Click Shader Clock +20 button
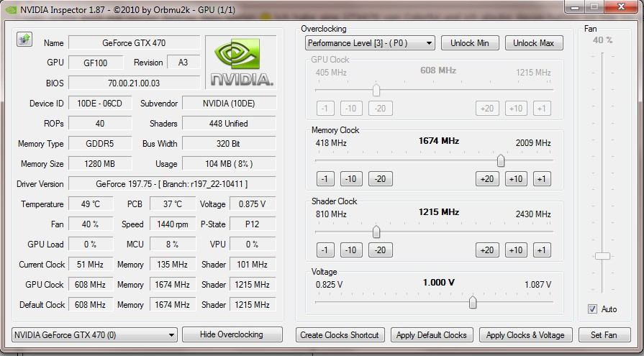The image size is (644, 356). tap(487, 250)
